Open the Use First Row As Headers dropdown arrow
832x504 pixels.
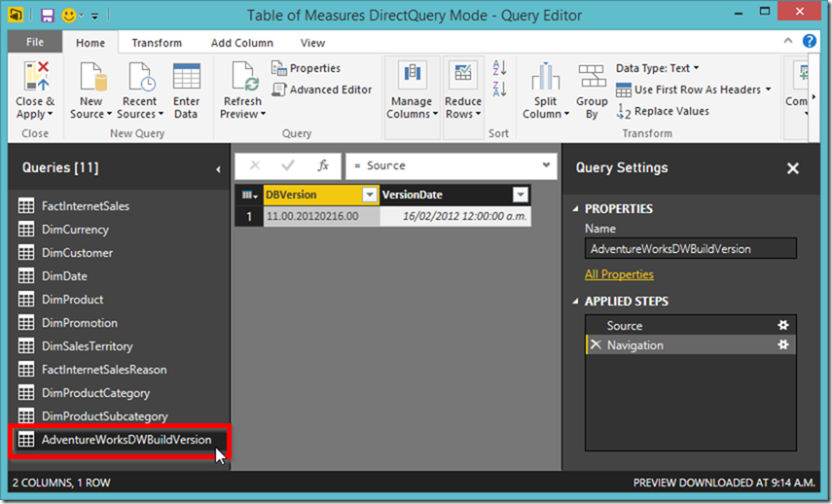click(x=769, y=90)
